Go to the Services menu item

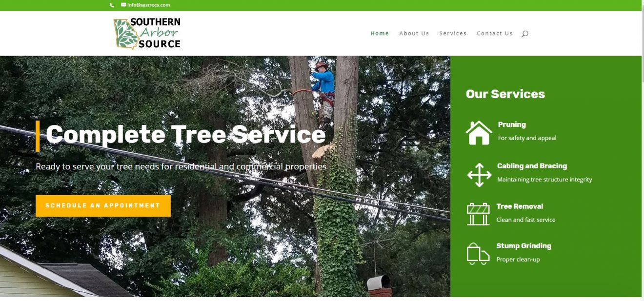point(453,34)
